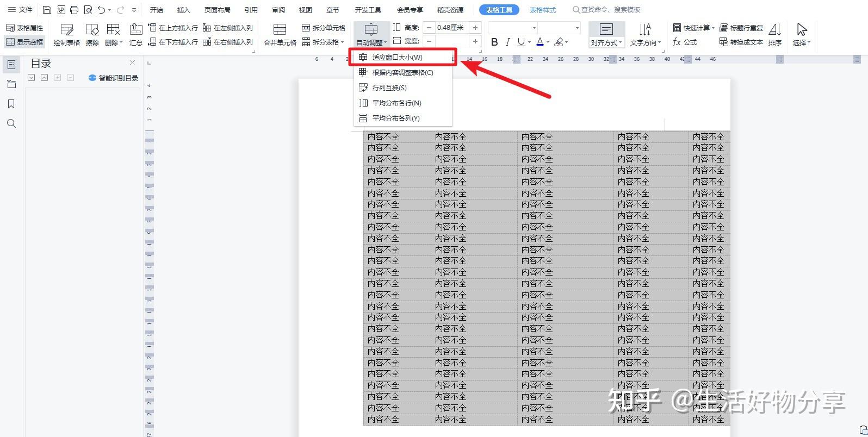Image resolution: width=868 pixels, height=437 pixels.
Task: Collapse TOC levels with up-chevron button
Action: point(44,78)
